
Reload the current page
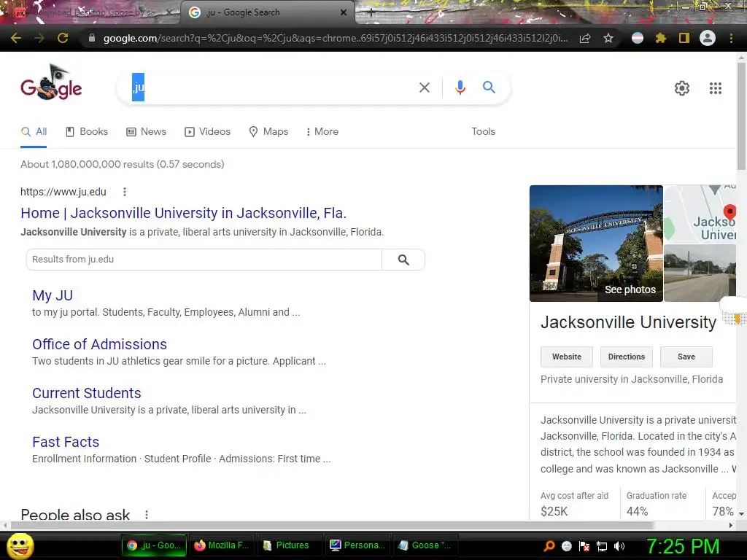[63, 38]
